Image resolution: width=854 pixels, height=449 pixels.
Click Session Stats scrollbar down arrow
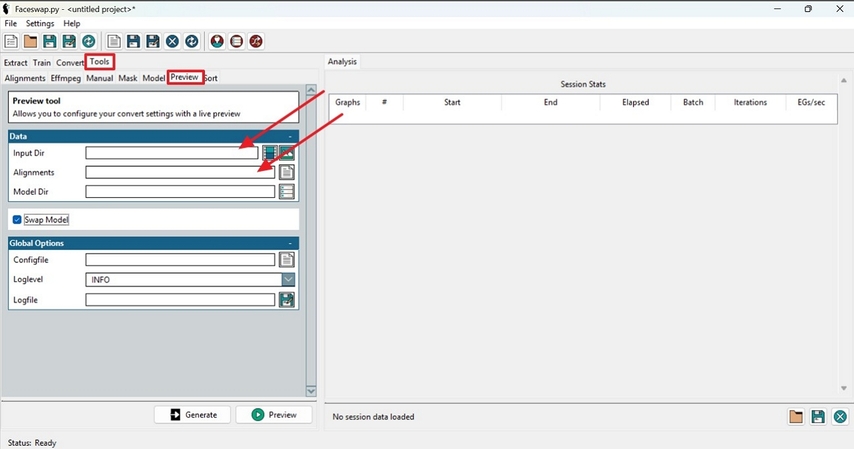click(x=844, y=388)
